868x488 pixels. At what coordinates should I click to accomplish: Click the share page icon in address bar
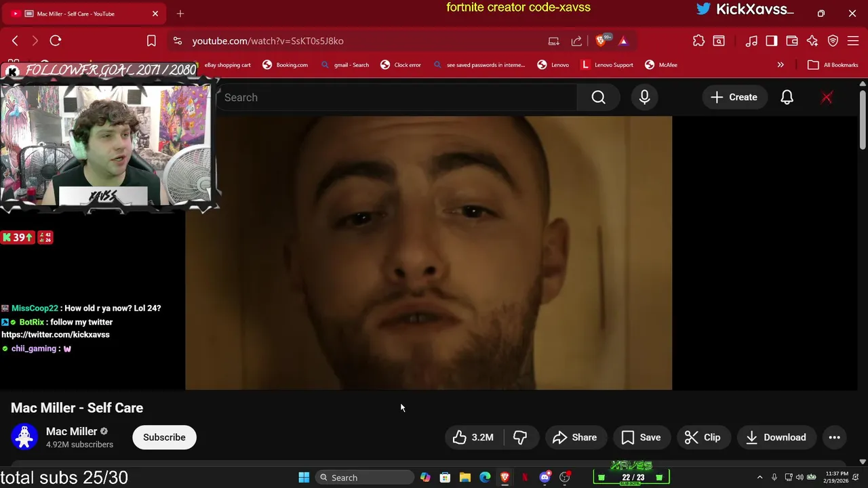pos(576,41)
